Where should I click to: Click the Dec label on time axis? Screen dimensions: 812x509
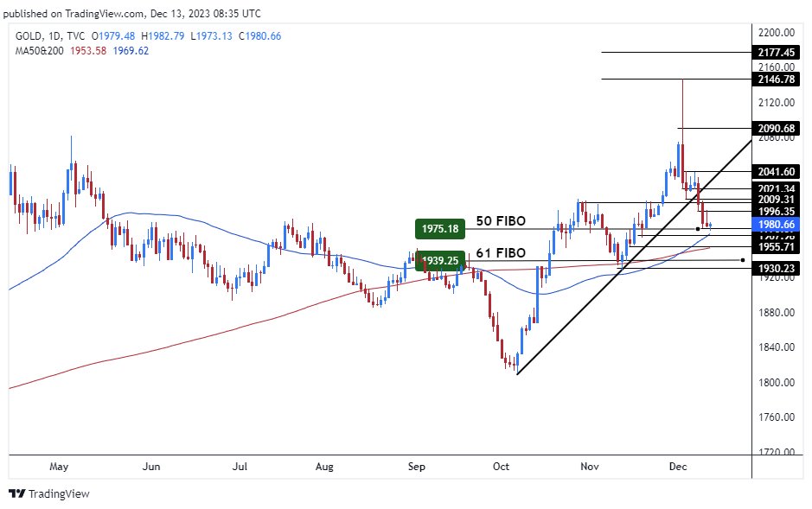678,467
